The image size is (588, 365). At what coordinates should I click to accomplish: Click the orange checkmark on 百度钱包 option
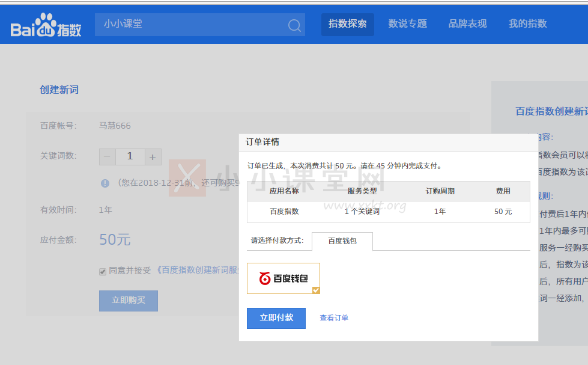pos(316,290)
